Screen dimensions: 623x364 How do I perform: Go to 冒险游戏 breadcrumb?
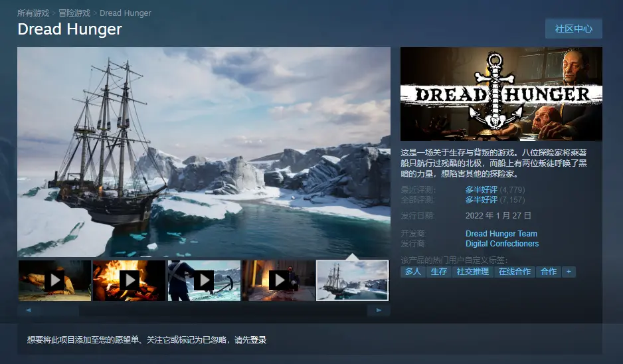(74, 13)
